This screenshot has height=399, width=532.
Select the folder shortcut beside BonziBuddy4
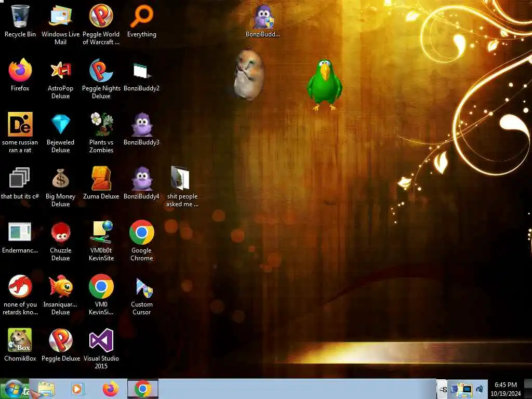[x=182, y=187]
